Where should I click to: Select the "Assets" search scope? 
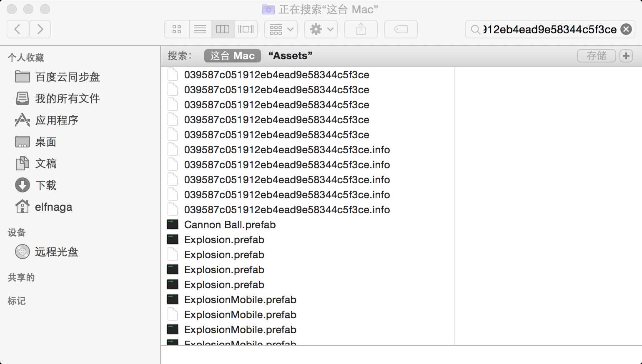pos(291,56)
